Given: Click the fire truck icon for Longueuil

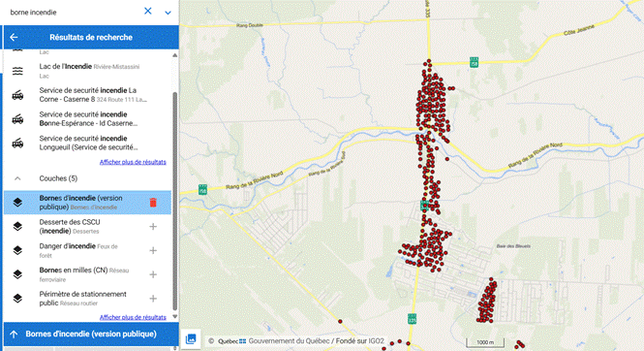Looking at the screenshot, I should point(17,144).
